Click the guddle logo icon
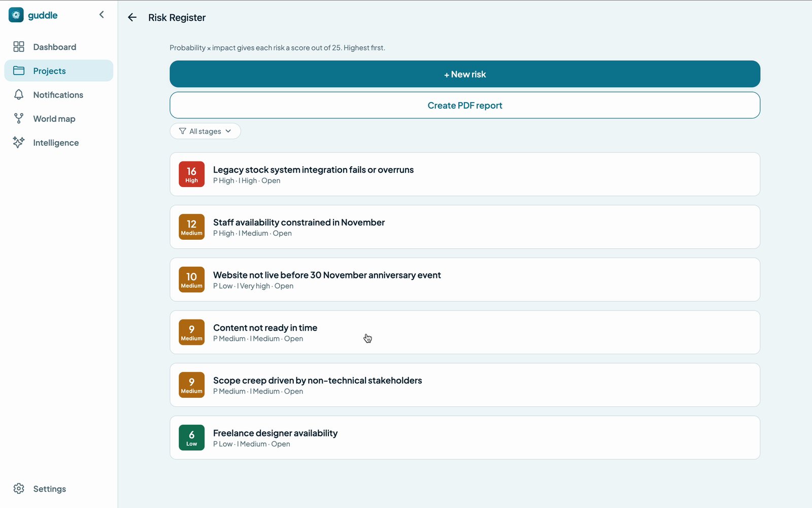 (x=16, y=15)
